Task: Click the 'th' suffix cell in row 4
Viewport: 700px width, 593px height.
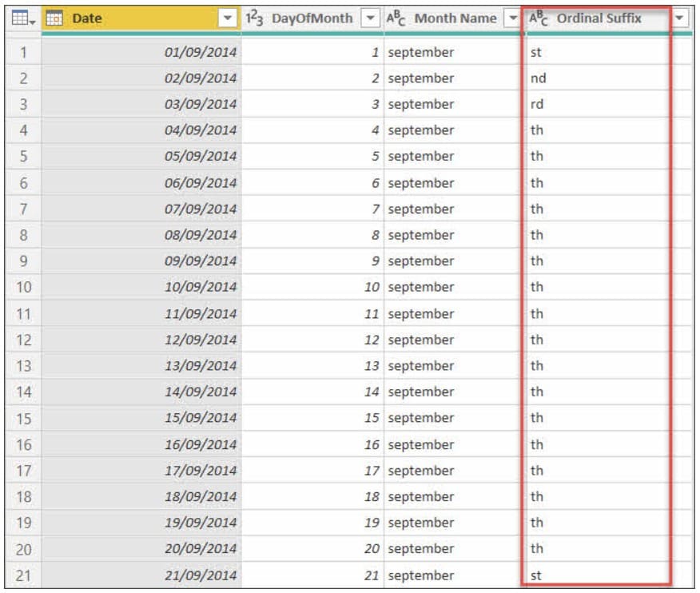Action: point(608,130)
